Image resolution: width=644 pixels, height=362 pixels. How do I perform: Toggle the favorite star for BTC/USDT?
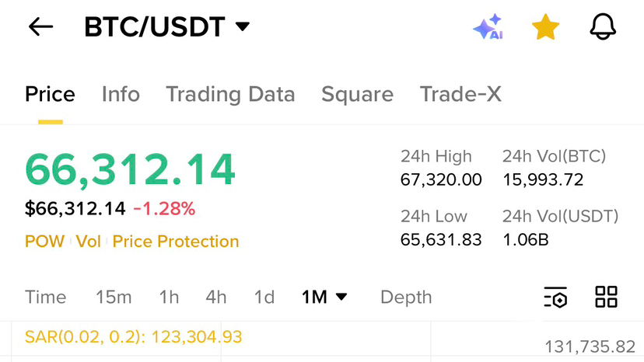point(545,28)
